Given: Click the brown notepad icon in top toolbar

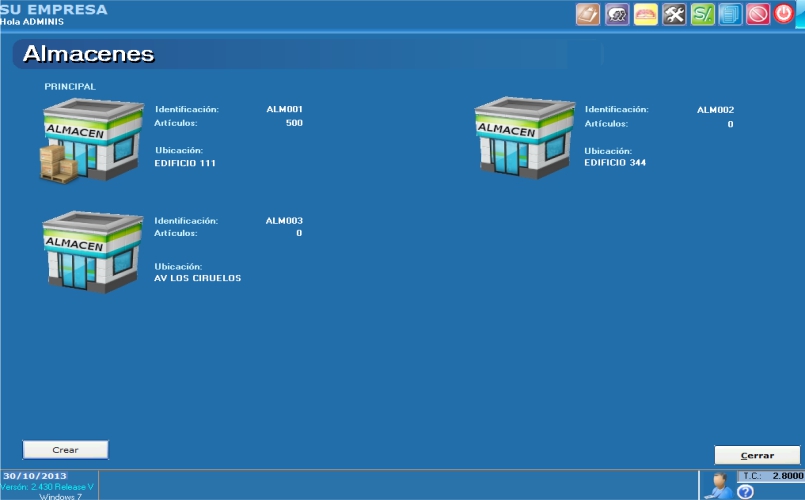Looking at the screenshot, I should click(x=588, y=15).
